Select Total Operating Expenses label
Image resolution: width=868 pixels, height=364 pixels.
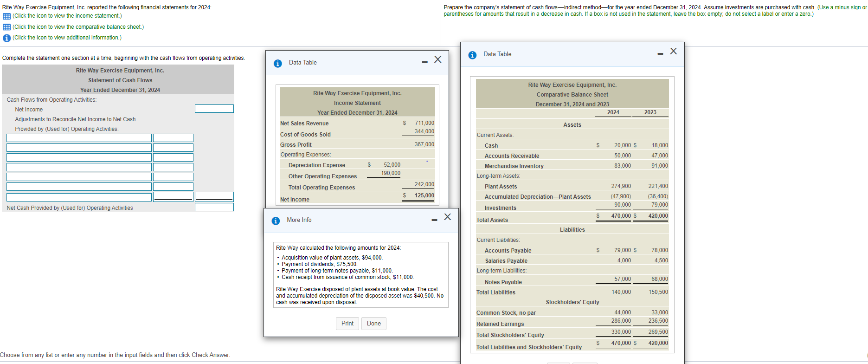(x=321, y=188)
